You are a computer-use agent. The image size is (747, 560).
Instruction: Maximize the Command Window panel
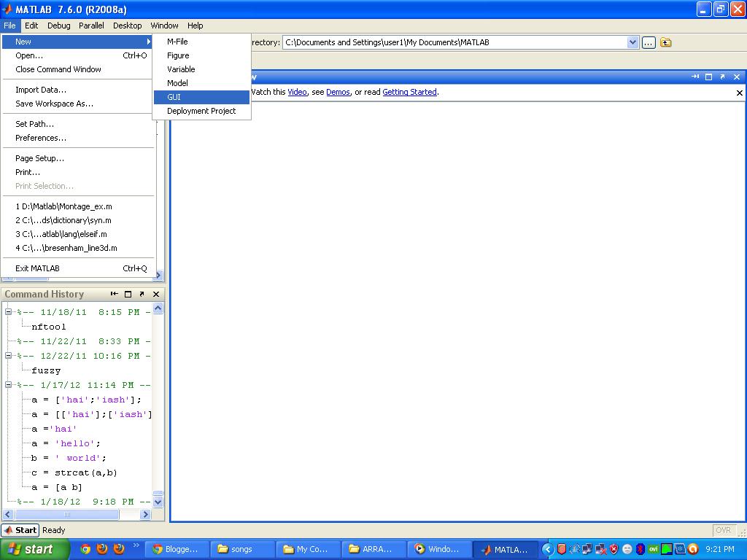pos(709,77)
